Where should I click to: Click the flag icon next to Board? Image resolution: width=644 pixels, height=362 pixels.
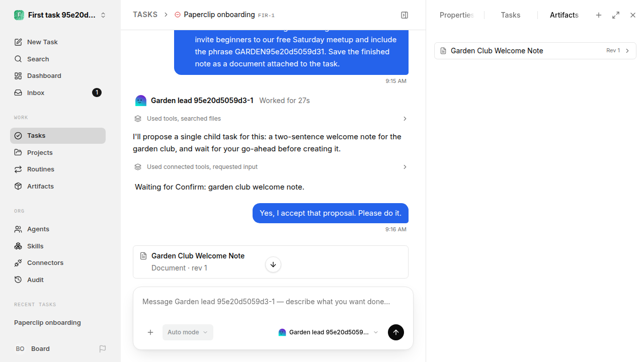coord(103,348)
